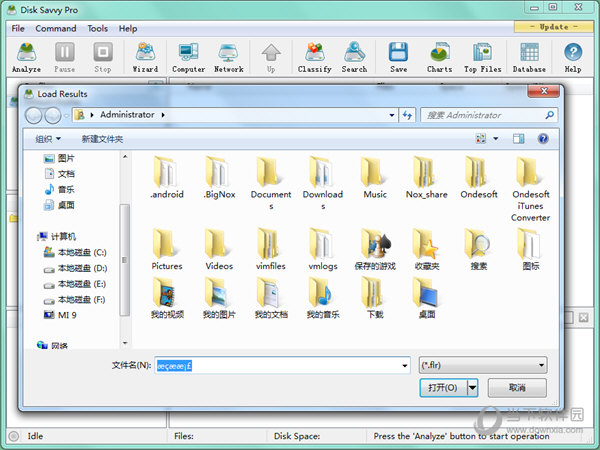The image size is (600, 450).
Task: Expand the filename history dropdown arrow
Action: (x=404, y=365)
